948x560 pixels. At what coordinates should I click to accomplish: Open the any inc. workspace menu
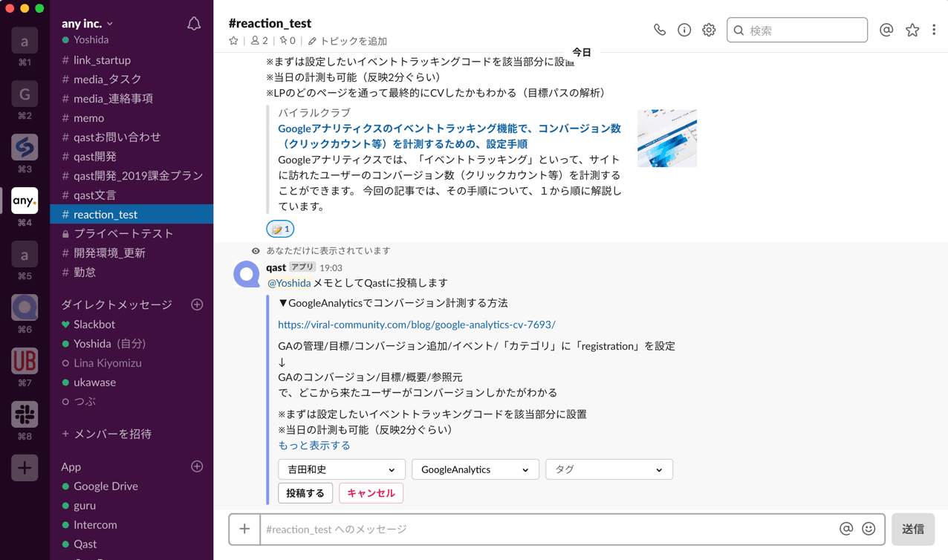pyautogui.click(x=88, y=24)
